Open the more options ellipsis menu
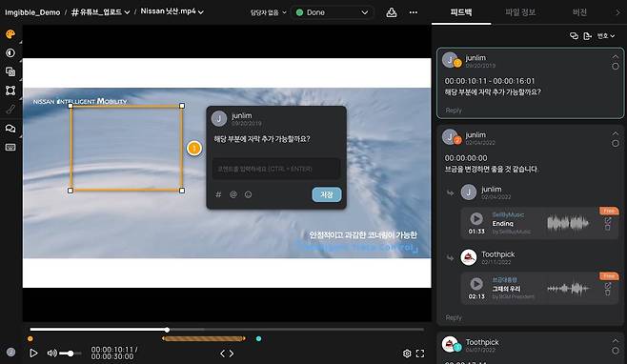Screen dimensions: 627x364 [x=414, y=12]
